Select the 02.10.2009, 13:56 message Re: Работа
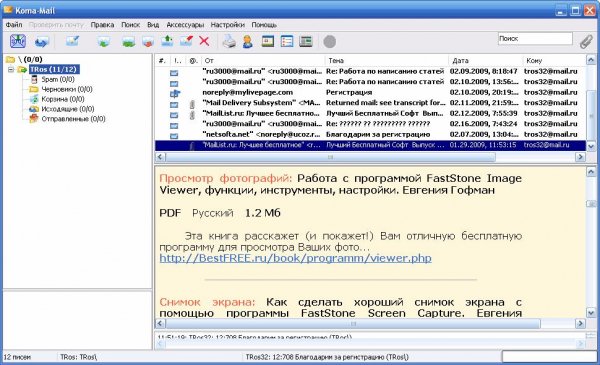The height and width of the screenshot is (365, 600). pyautogui.click(x=370, y=82)
